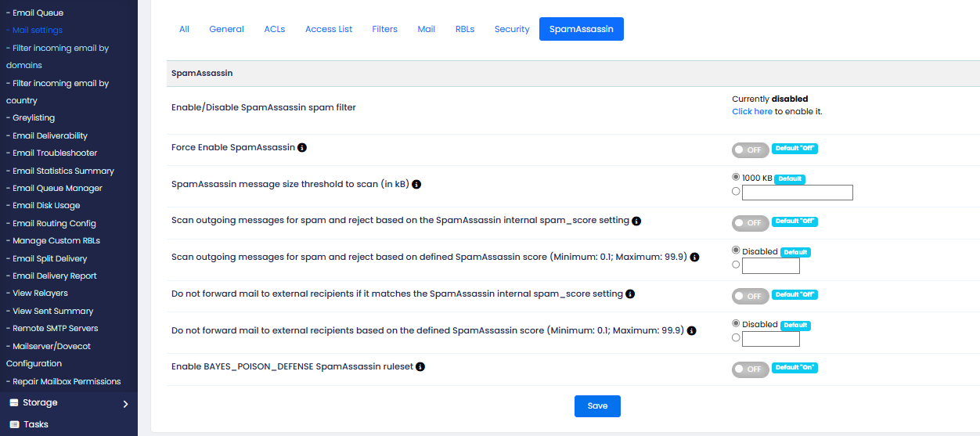Open Filter incoming email by domains

click(x=57, y=56)
